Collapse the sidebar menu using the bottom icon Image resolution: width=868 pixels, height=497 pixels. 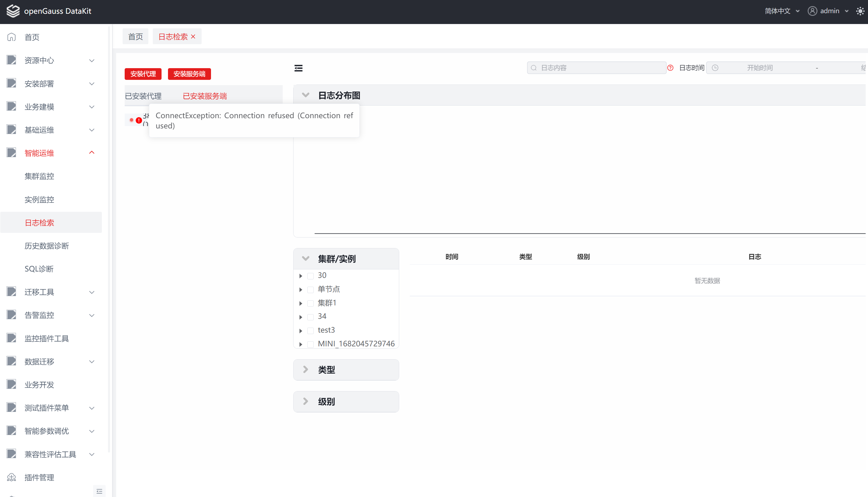[x=99, y=491]
